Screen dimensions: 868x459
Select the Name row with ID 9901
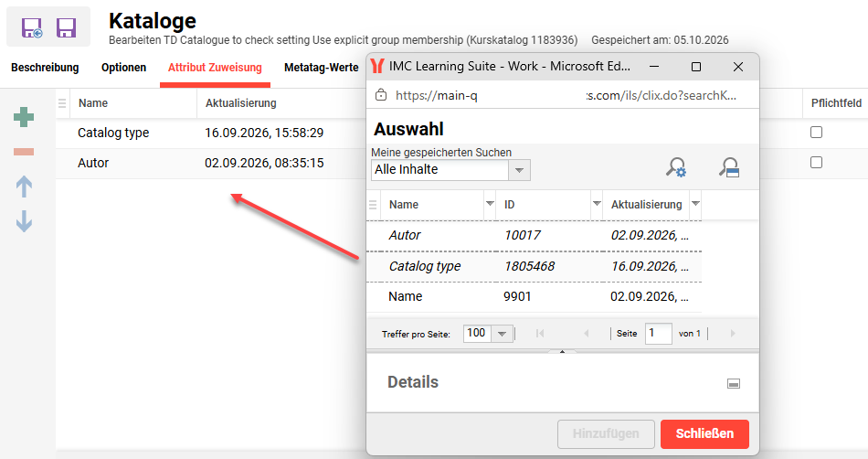click(535, 297)
